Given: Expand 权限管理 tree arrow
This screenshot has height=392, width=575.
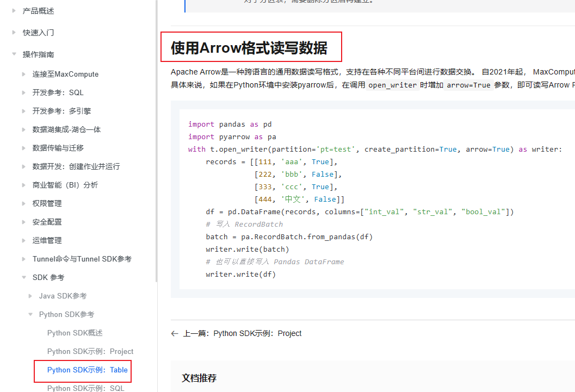Looking at the screenshot, I should coord(24,203).
